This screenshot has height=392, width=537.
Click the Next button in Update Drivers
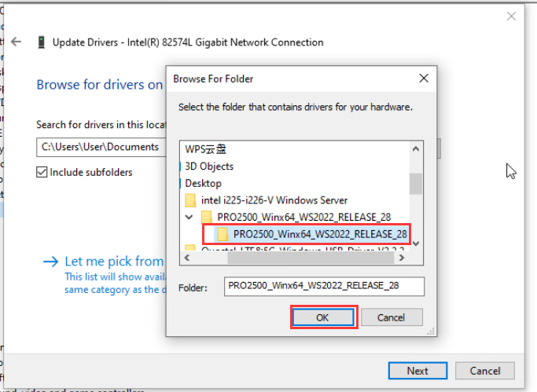(x=417, y=371)
